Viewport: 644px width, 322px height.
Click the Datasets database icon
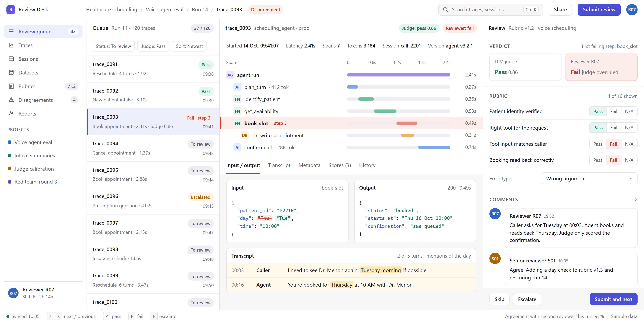(11, 72)
